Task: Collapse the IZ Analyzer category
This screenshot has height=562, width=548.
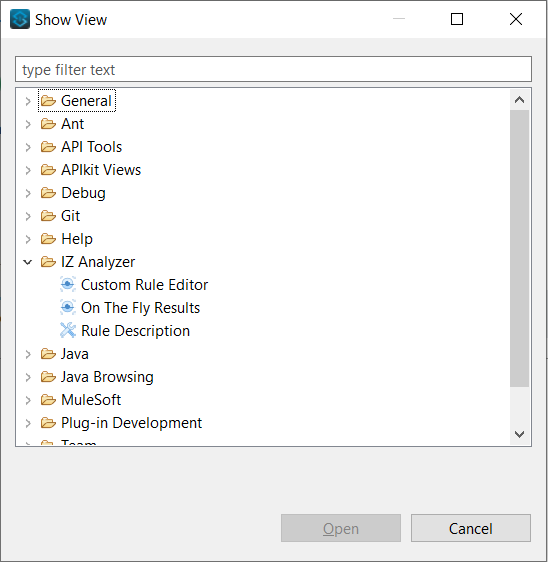Action: (x=28, y=262)
